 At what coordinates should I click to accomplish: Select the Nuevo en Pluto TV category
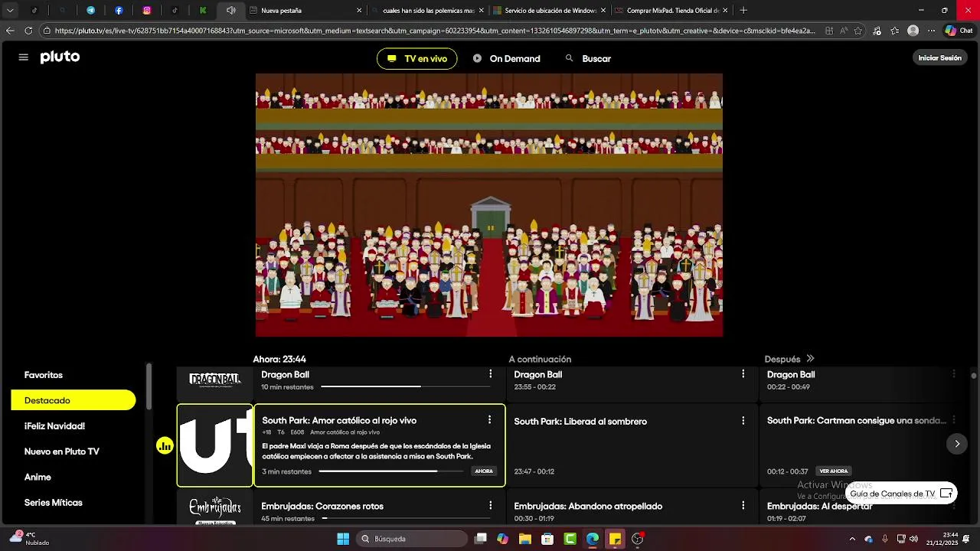(61, 452)
